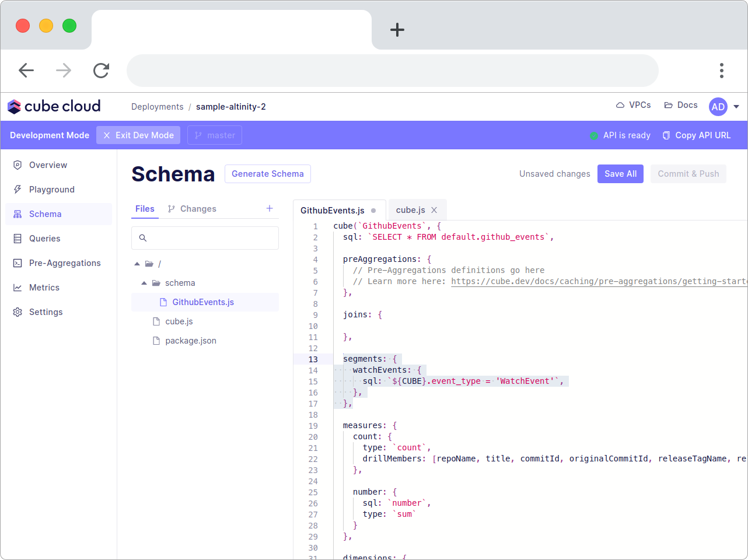Open the VPCs view
The height and width of the screenshot is (560, 748).
(634, 105)
